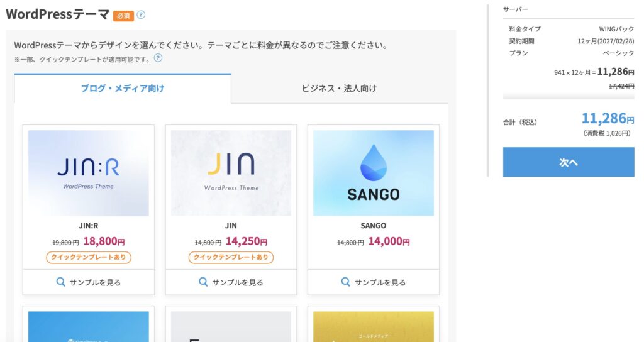
Task: Choose the JIN theme preview image
Action: (x=231, y=173)
